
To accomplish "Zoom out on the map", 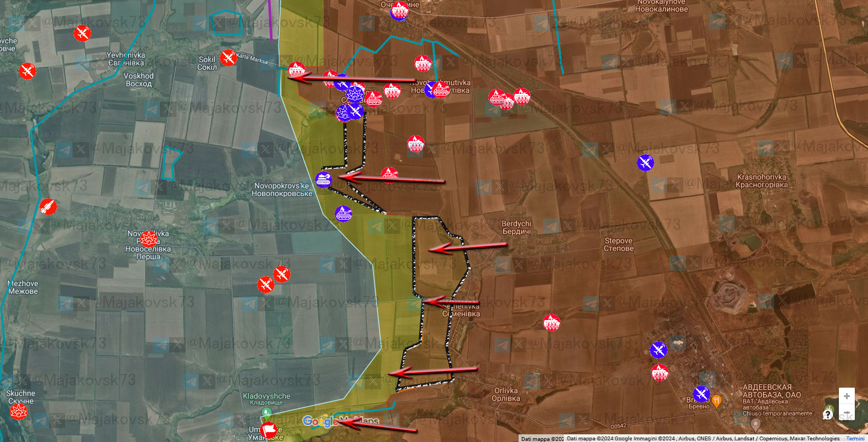I will [x=847, y=412].
